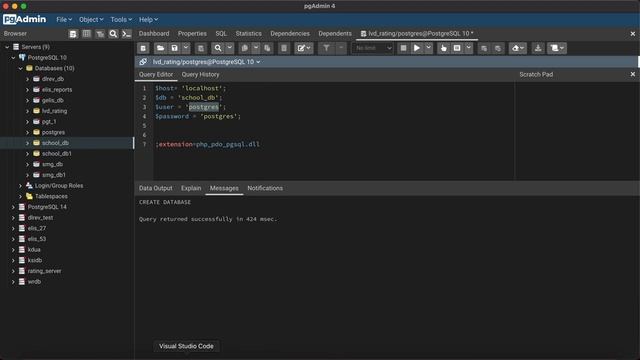Open the Object menu
The width and height of the screenshot is (640, 360).
tap(91, 20)
